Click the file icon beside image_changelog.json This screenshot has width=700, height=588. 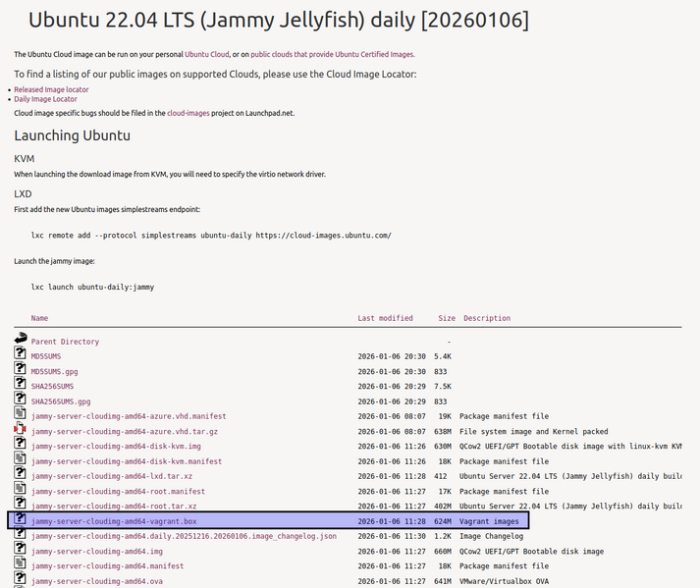pos(20,532)
